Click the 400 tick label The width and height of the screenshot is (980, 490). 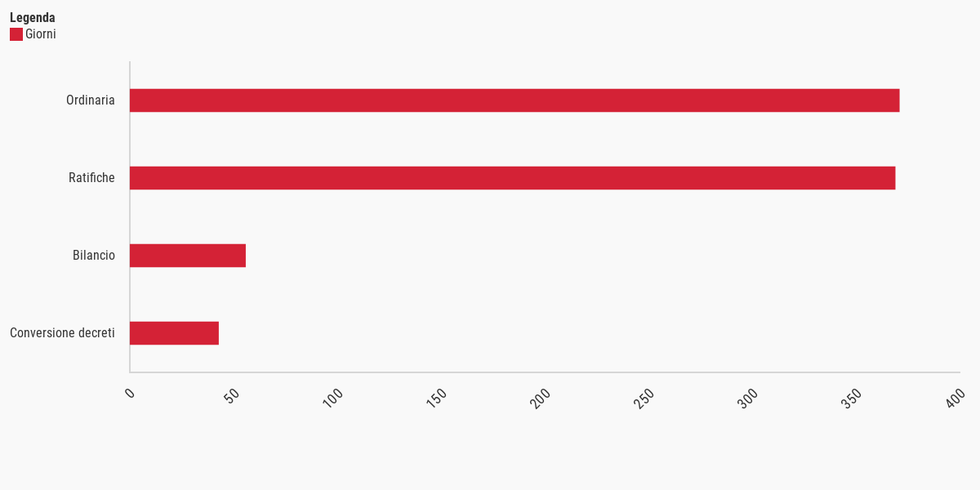[x=955, y=398]
